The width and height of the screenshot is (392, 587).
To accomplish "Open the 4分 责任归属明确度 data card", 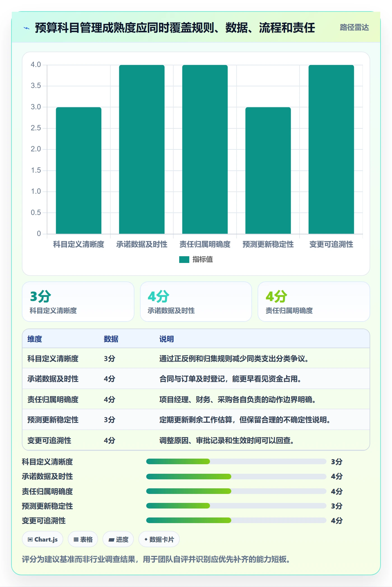I will (x=314, y=302).
